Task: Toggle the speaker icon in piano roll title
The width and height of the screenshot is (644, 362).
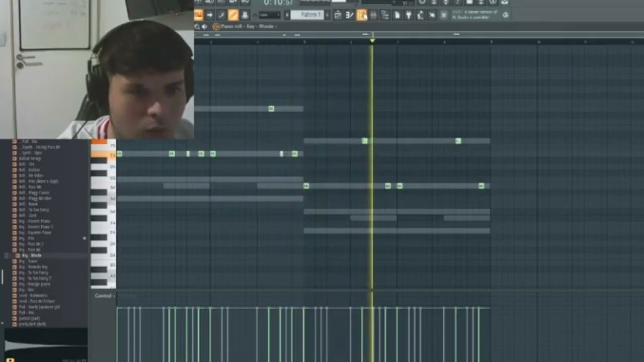Action: click(x=204, y=26)
